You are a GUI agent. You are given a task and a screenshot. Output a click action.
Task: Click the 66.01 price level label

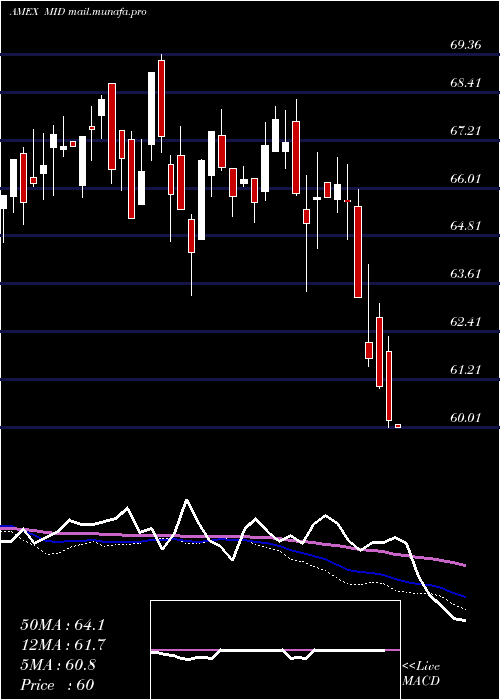click(466, 179)
